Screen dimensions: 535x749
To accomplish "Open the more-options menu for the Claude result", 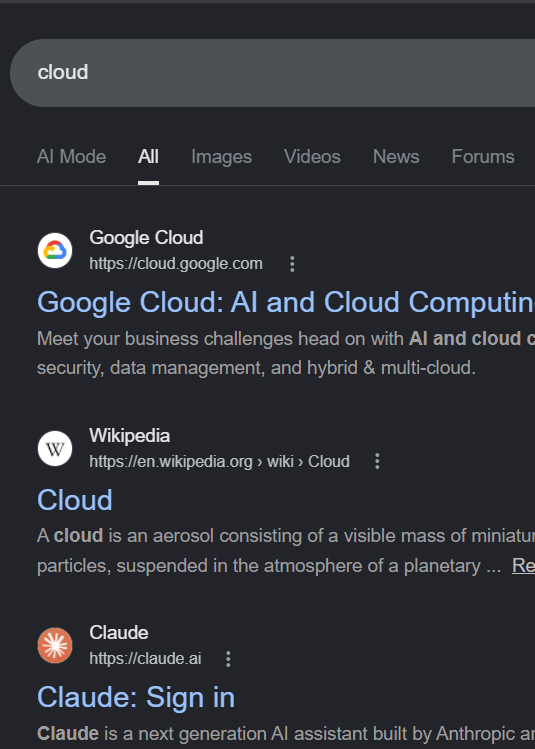I will click(228, 659).
